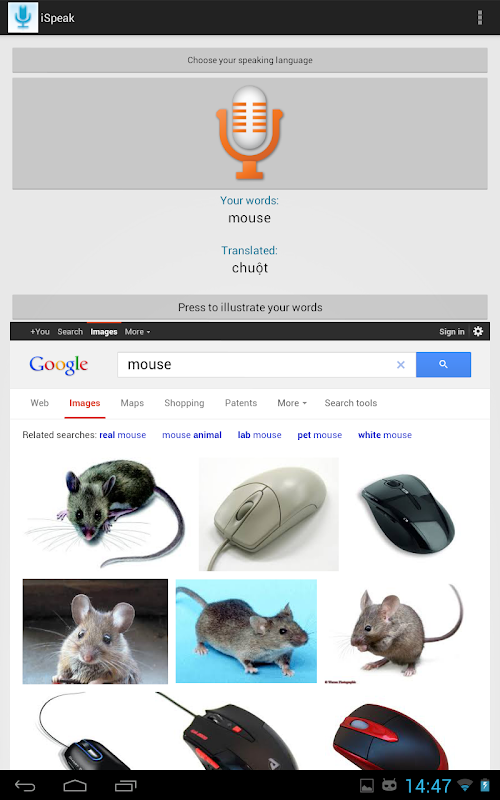Follow the white mouse related search
This screenshot has width=500, height=800.
385,435
